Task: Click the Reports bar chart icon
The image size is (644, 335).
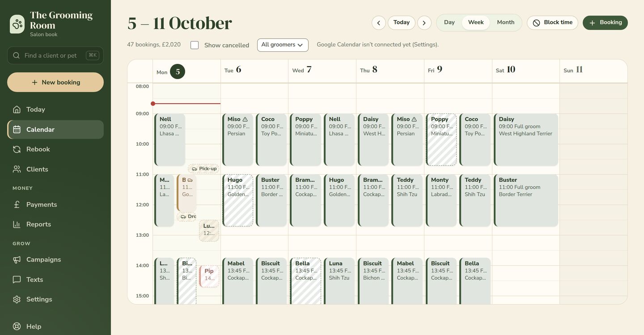Action: click(17, 224)
